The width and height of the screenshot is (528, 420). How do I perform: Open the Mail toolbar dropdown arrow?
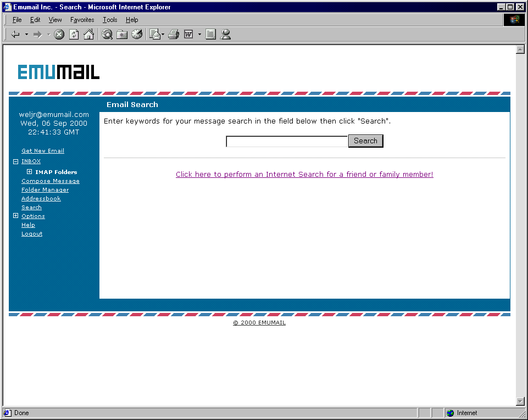click(163, 35)
